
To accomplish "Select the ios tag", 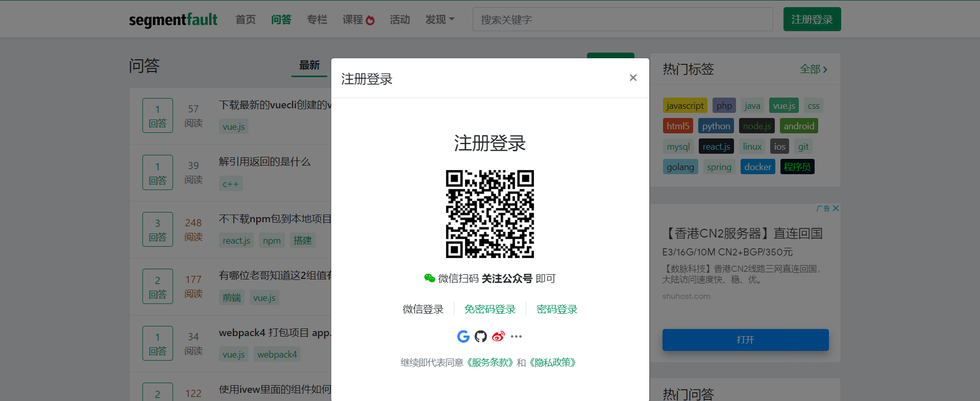I will (779, 147).
